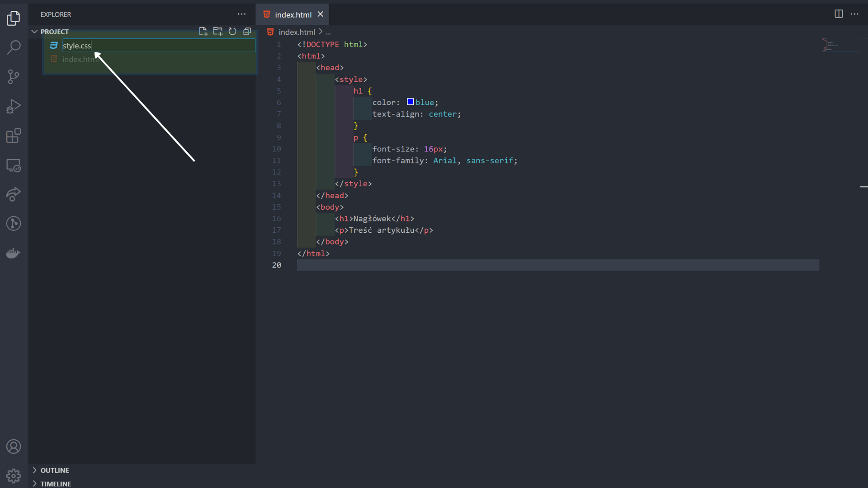Screen dimensions: 868x488
Task: Close the index.html tab
Action: [x=321, y=14]
